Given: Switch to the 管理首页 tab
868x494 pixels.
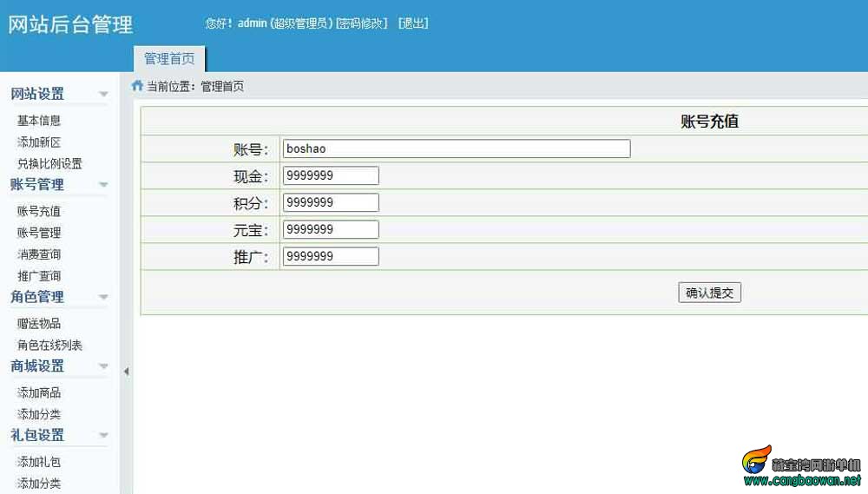Looking at the screenshot, I should 169,59.
